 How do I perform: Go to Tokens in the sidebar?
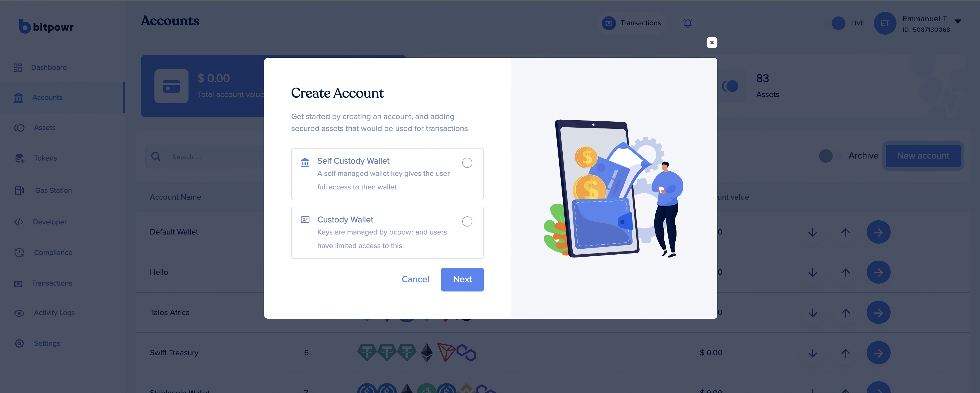click(x=45, y=158)
